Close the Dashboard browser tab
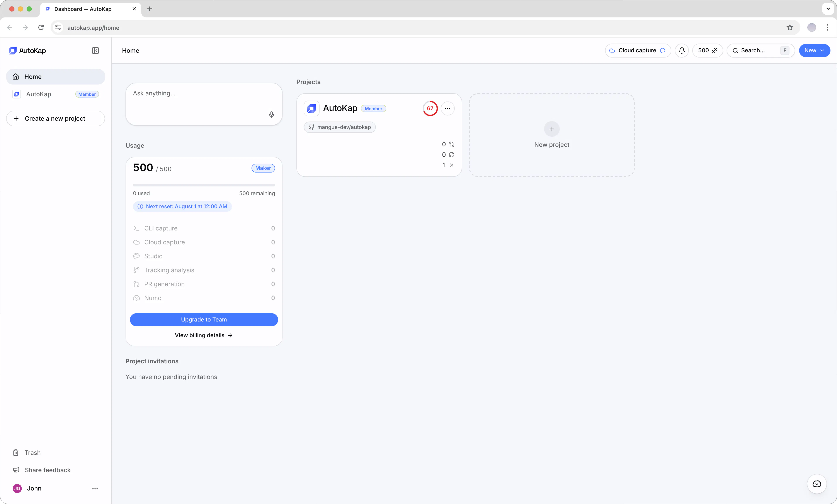837x504 pixels. click(x=134, y=9)
